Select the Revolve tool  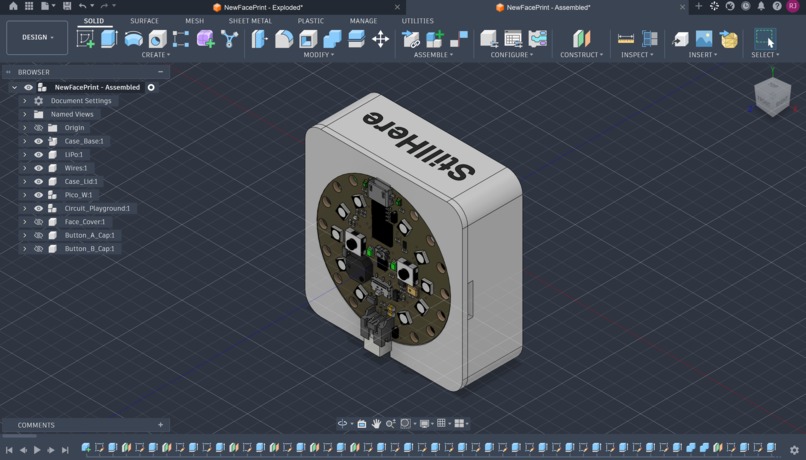click(134, 39)
